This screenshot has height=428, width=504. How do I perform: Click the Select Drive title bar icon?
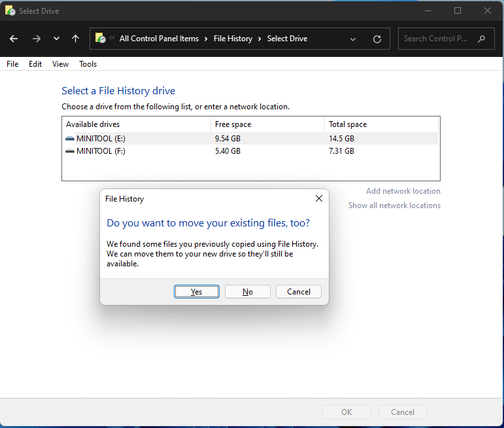click(10, 10)
